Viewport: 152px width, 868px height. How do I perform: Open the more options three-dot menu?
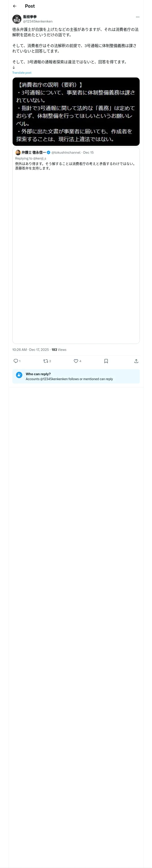pyautogui.click(x=138, y=17)
